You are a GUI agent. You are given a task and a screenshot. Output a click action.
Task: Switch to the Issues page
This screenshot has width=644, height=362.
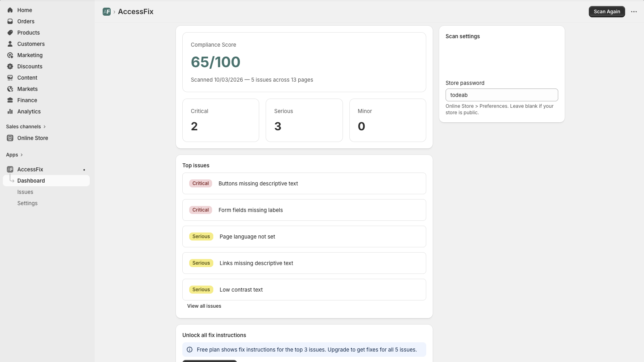25,192
